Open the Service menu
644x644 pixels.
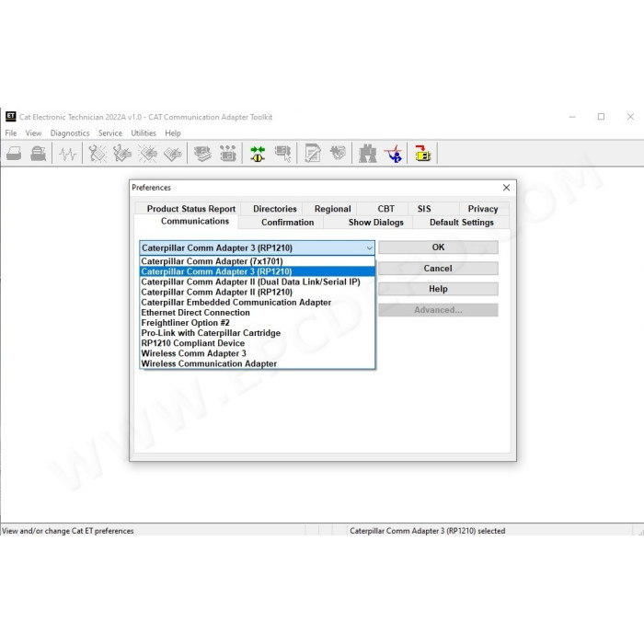110,133
